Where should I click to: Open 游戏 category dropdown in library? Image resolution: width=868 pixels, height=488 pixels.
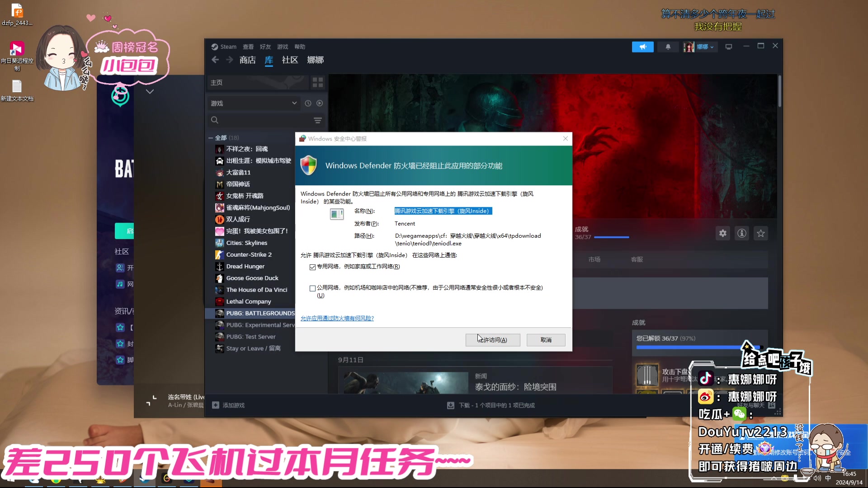(x=254, y=103)
